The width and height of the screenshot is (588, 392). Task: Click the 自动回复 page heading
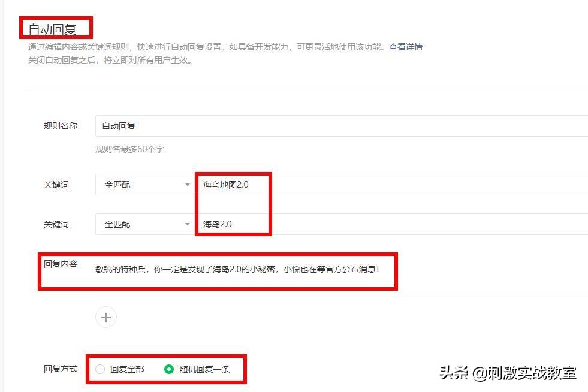[x=53, y=29]
